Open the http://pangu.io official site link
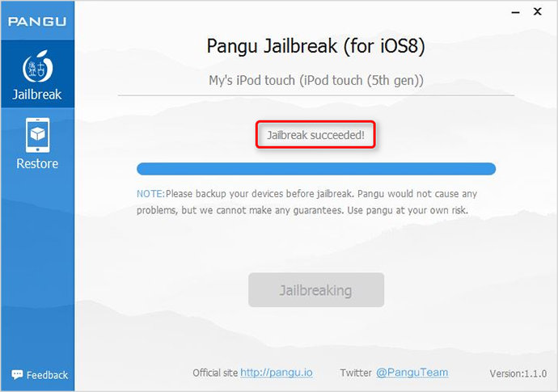Image resolution: width=558 pixels, height=392 pixels. tap(277, 373)
